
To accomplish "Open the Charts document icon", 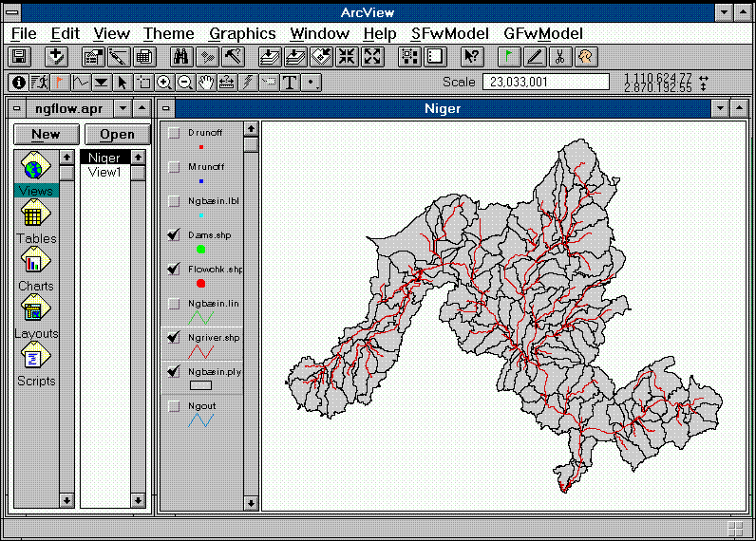I will click(x=35, y=263).
